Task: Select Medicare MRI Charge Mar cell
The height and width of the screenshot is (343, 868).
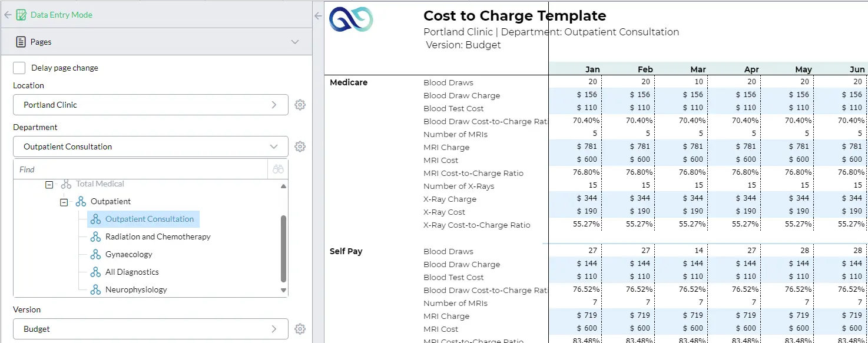Action: pos(681,146)
